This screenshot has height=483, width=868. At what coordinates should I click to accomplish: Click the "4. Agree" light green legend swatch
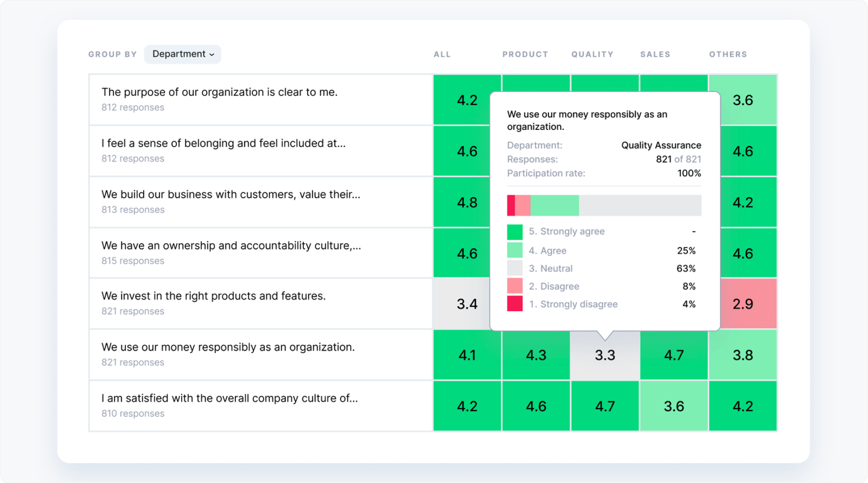pos(514,250)
